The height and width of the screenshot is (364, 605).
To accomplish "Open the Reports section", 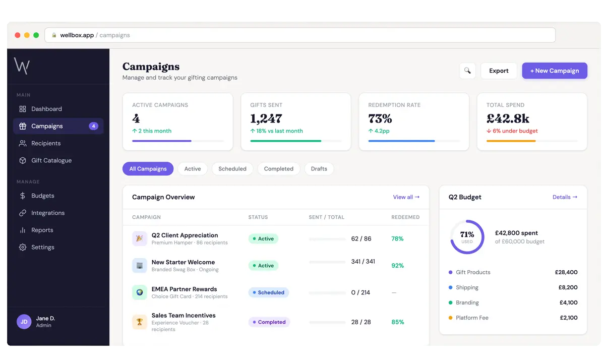I will 41,230.
